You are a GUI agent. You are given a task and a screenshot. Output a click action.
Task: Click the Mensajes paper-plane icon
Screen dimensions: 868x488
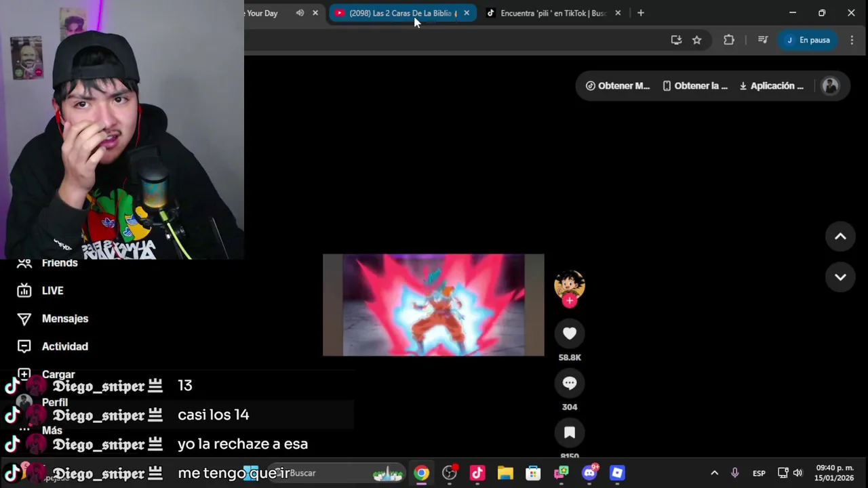[24, 319]
